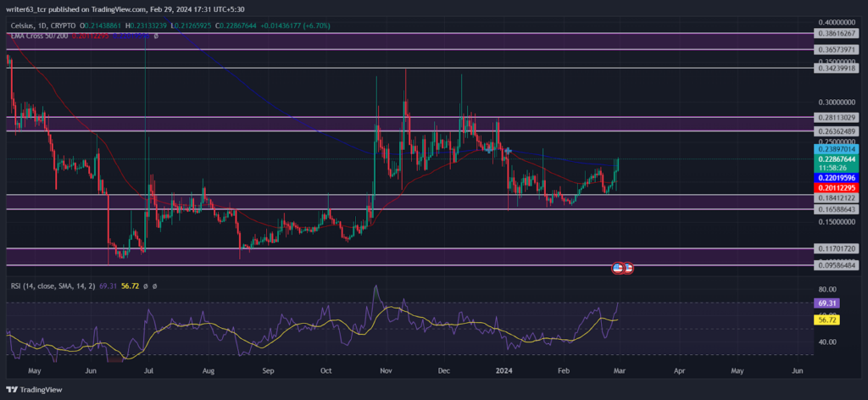Click the green current price label 0.22867644
868x400 pixels.
point(837,159)
